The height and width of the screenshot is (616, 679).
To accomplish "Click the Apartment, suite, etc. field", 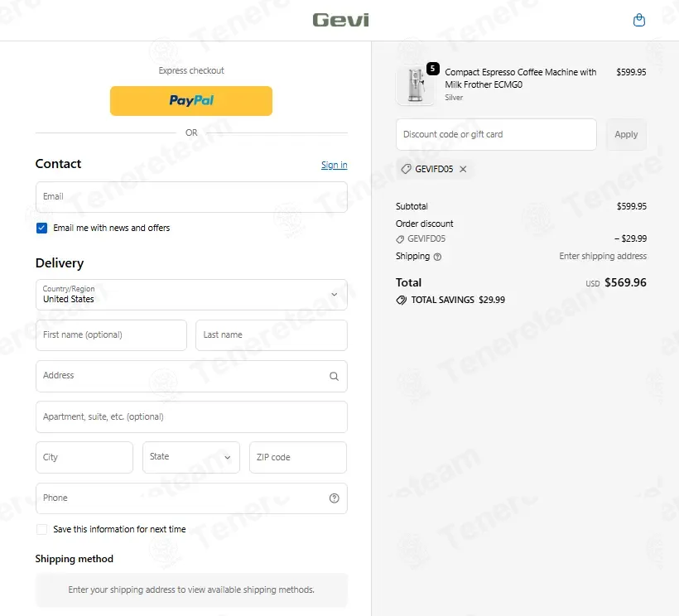I will 191,416.
